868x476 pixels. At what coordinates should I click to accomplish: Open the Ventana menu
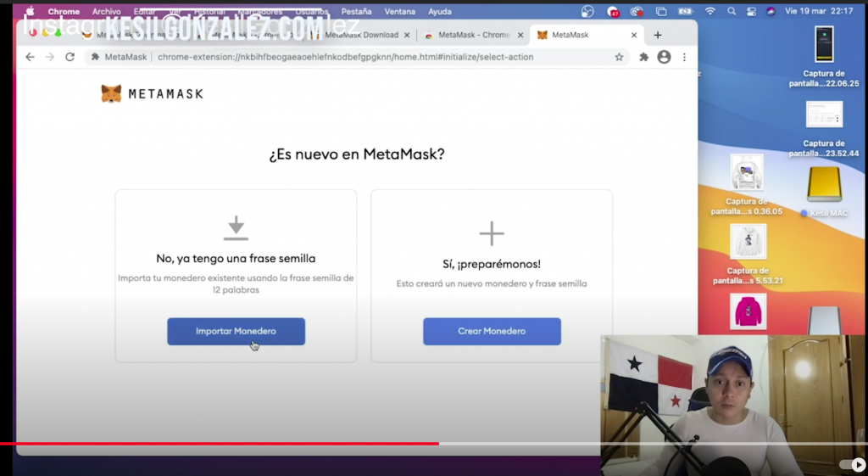pyautogui.click(x=400, y=12)
